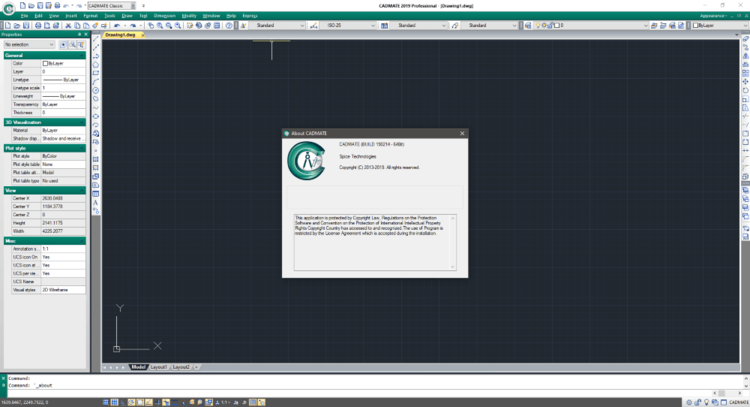Image resolution: width=750 pixels, height=407 pixels.
Task: Open the Draw menu
Action: [127, 16]
